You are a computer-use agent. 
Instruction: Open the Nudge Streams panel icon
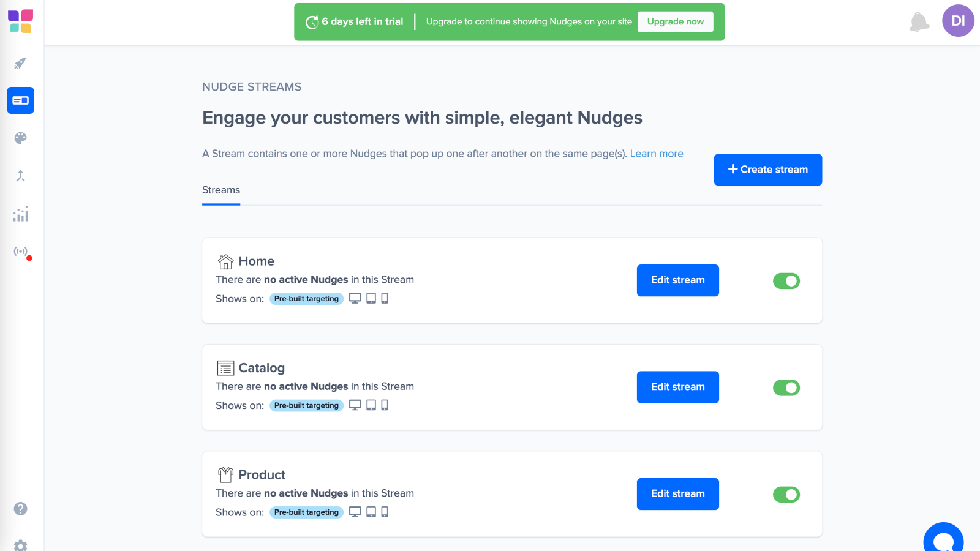[20, 100]
